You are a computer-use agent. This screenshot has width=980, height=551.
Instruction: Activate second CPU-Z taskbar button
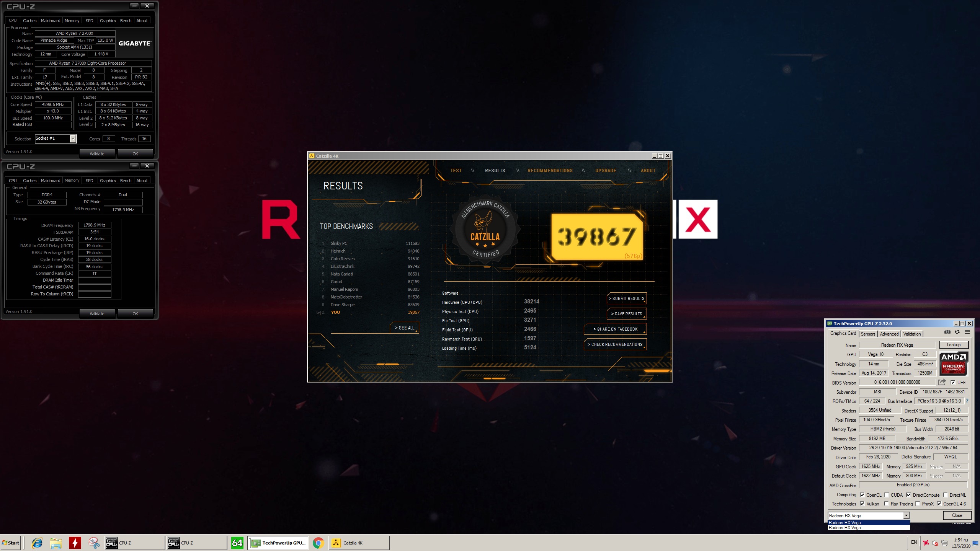point(196,543)
